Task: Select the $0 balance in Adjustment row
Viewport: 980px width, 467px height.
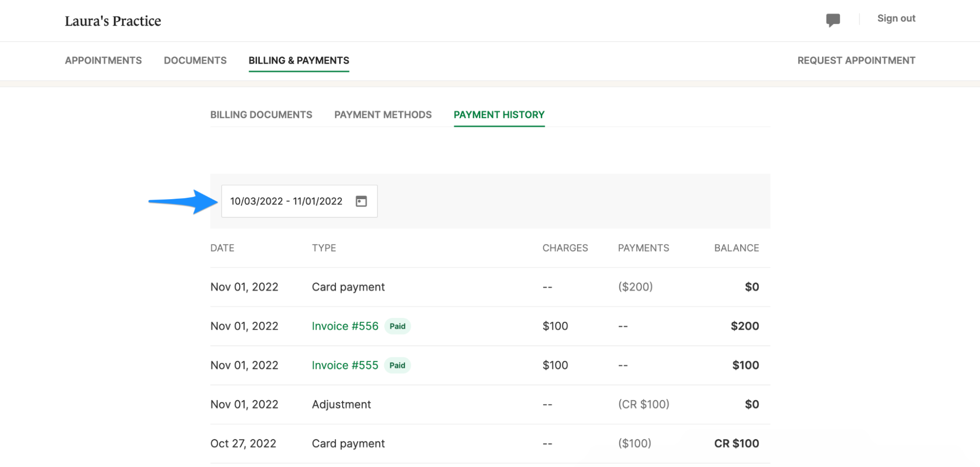Action: coord(752,405)
